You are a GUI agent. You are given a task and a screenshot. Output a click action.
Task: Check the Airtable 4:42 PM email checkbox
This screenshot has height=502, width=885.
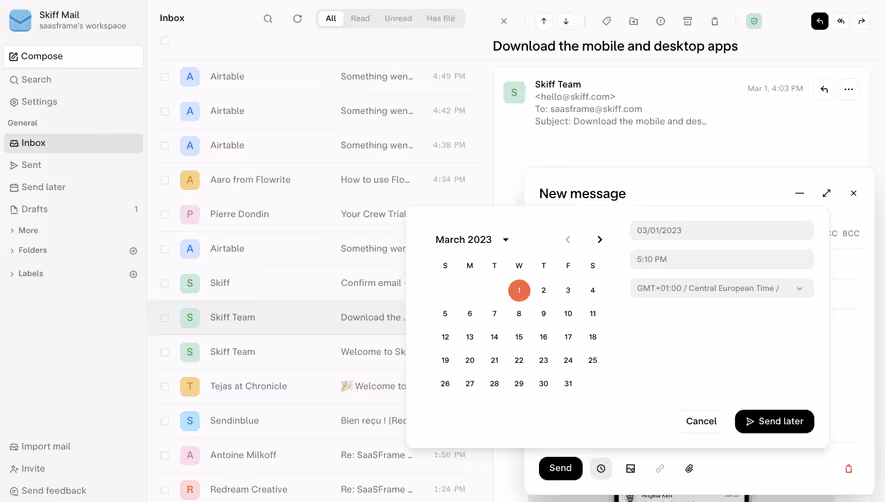pos(164,111)
